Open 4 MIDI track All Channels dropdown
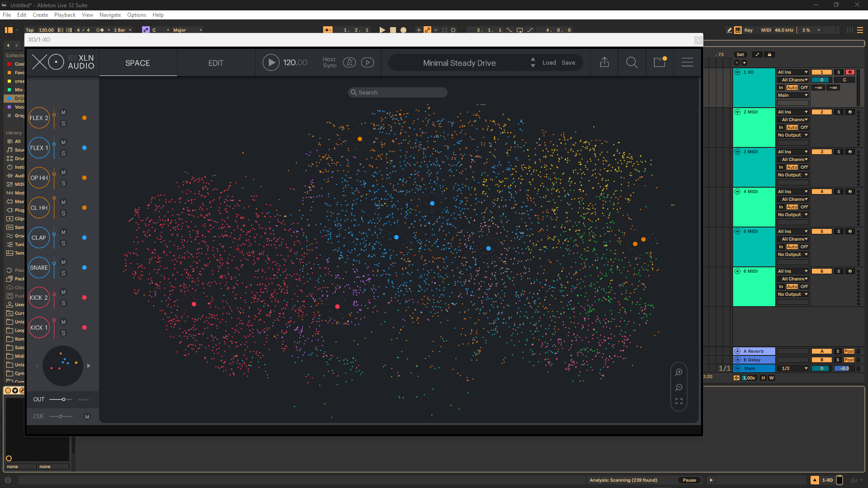This screenshot has height=488, width=868. [x=792, y=199]
